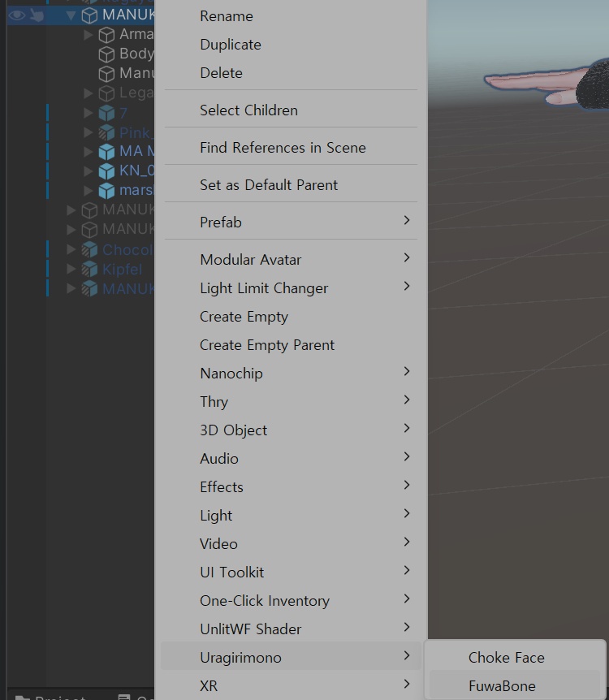Select Delete in the context menu
This screenshot has width=609, height=700.
pos(290,73)
